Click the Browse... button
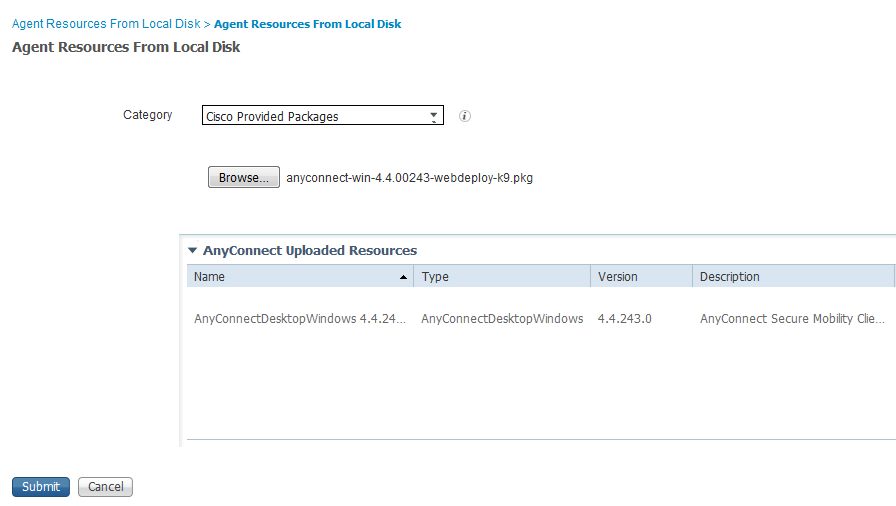 243,177
